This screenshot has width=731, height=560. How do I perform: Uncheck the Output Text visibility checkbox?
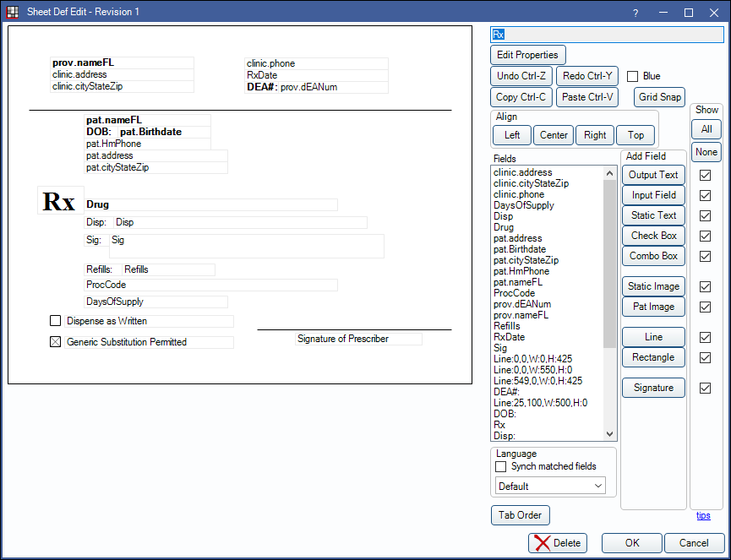point(706,175)
